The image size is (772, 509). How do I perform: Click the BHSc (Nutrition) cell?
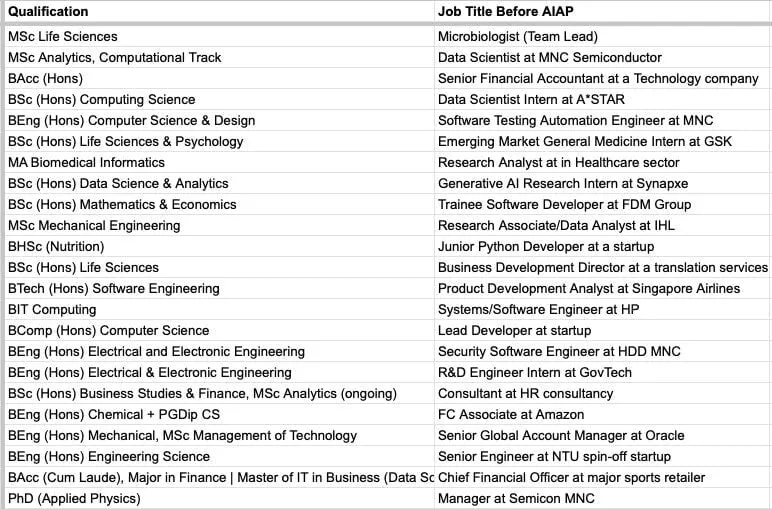pos(219,247)
